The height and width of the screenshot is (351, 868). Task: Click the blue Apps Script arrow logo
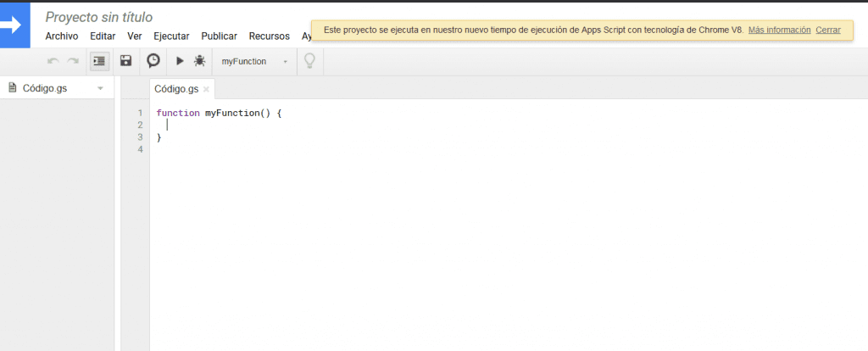pyautogui.click(x=15, y=25)
